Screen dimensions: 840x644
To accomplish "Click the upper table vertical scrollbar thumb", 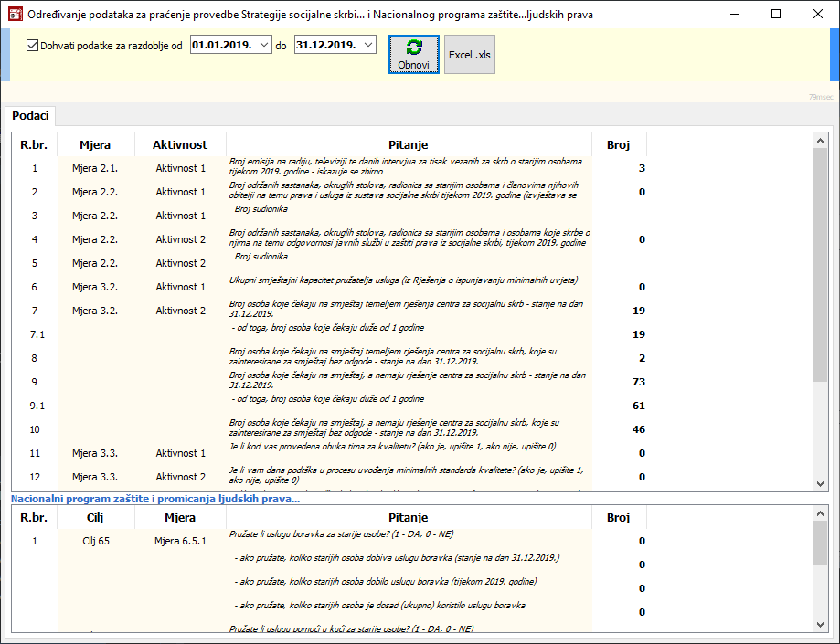I will coord(820,265).
